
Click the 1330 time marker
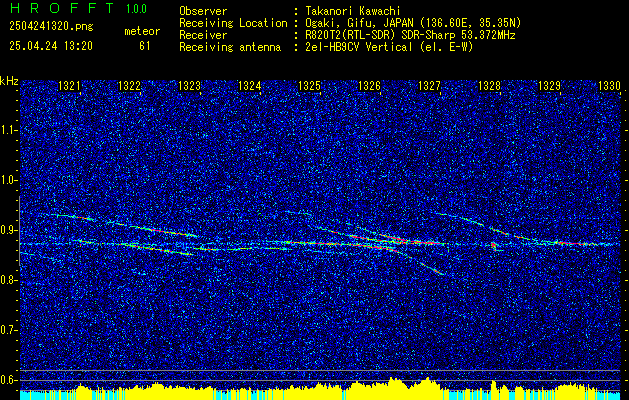coord(610,86)
